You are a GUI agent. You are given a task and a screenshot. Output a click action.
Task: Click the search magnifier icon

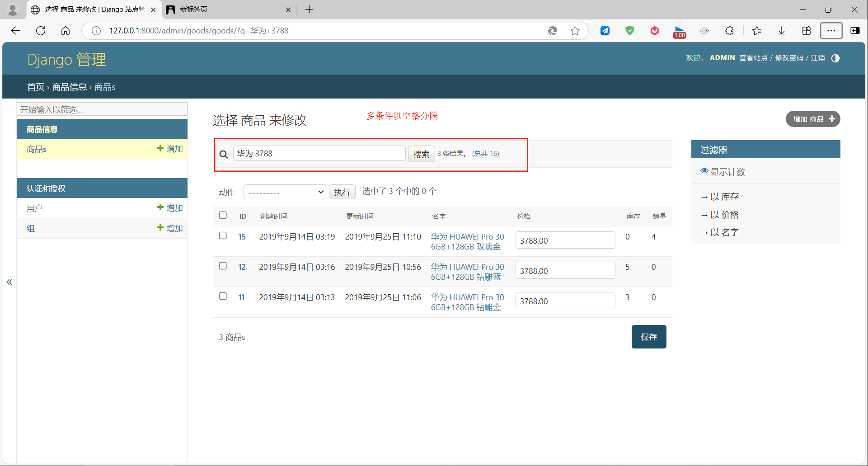point(223,154)
